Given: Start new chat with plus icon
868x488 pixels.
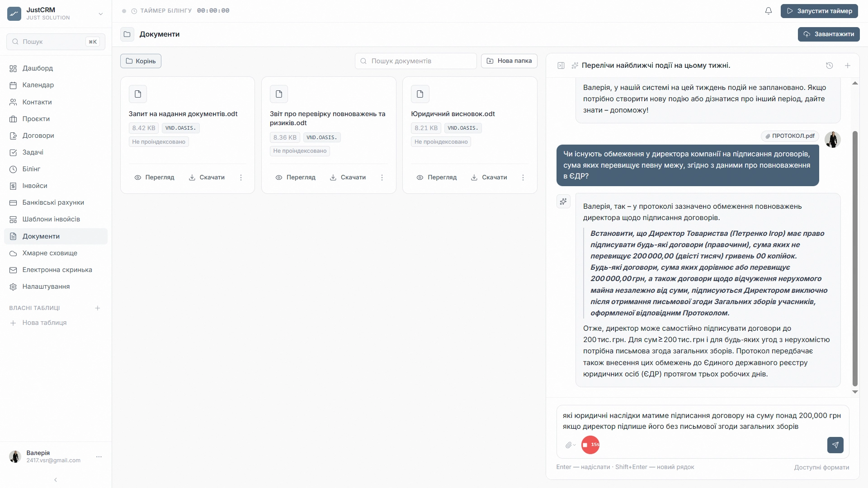Looking at the screenshot, I should coord(848,66).
